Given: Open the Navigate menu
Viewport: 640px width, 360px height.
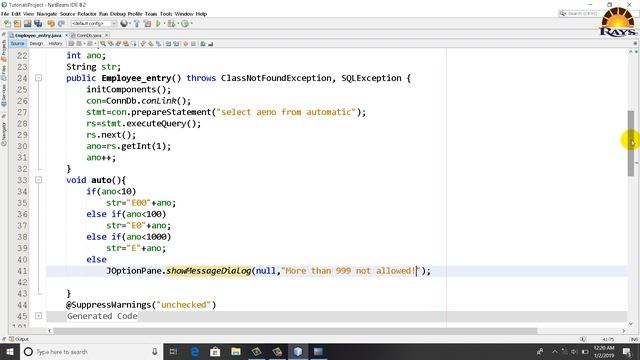Looking at the screenshot, I should [47, 14].
